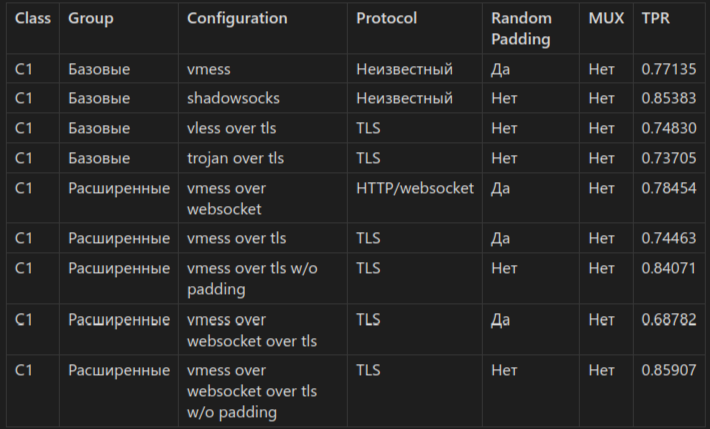Select the TPR value 0.77135
Image resolution: width=710 pixels, height=429 pixels.
[x=669, y=70]
